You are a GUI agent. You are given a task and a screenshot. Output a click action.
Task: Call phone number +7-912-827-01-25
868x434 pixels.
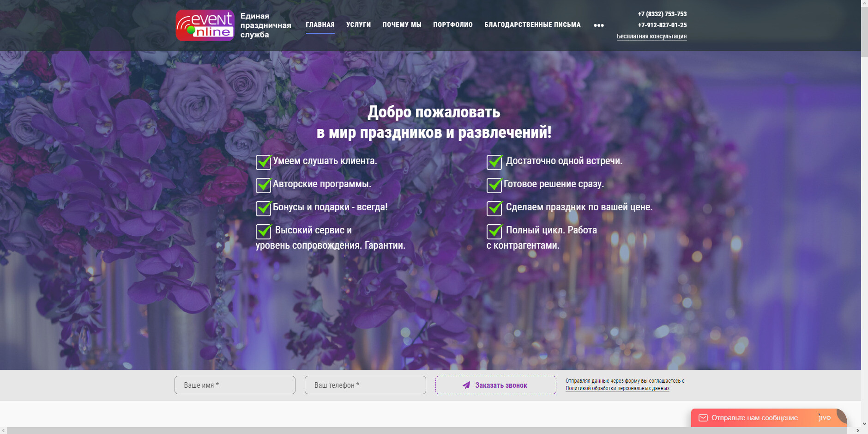[x=662, y=25]
